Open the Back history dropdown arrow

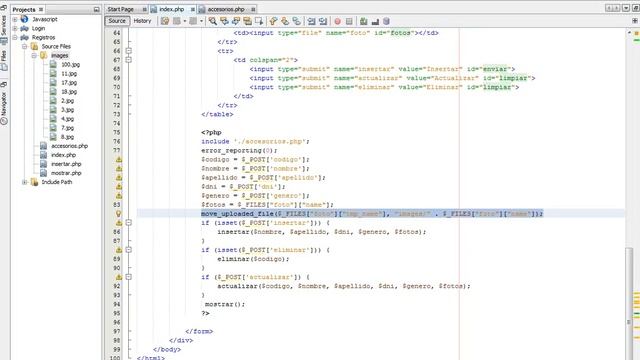tap(184, 21)
